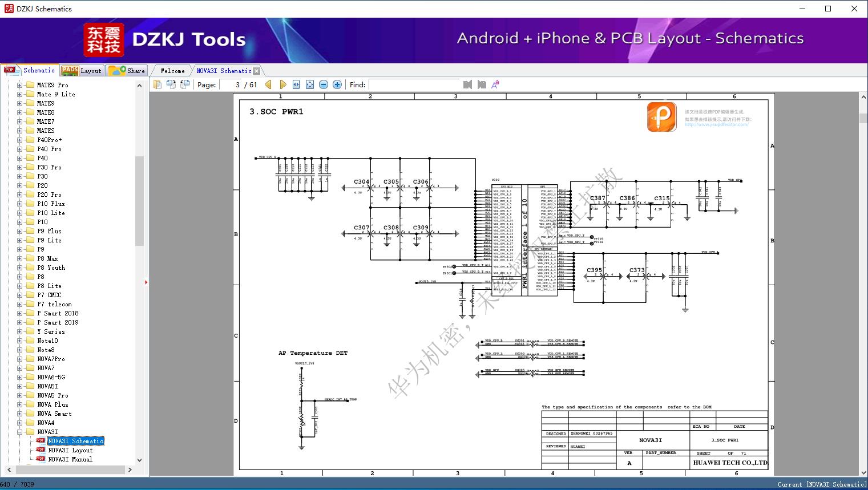Close the NOVA3I Schematic tab
The height and width of the screenshot is (490, 868).
pyautogui.click(x=257, y=71)
